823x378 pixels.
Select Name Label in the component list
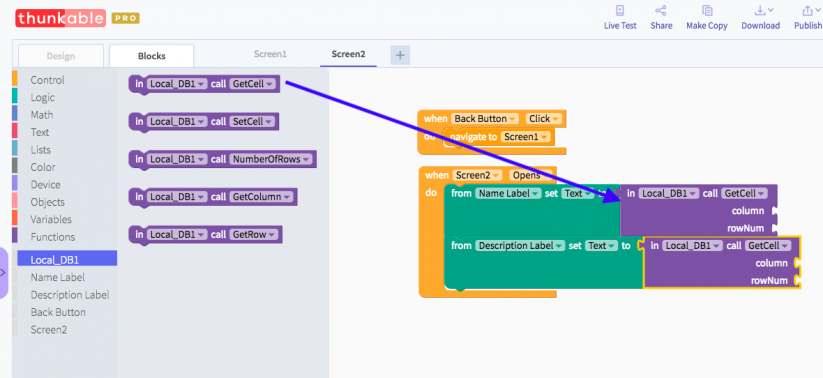click(57, 277)
